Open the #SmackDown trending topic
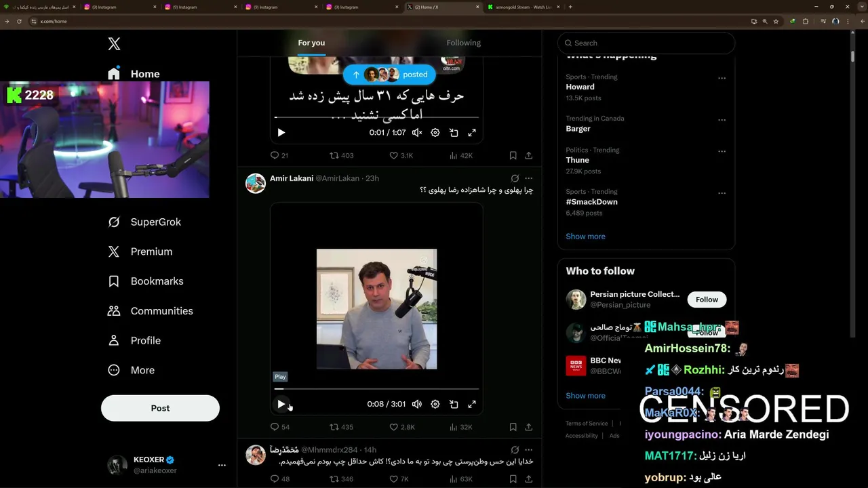 point(591,202)
